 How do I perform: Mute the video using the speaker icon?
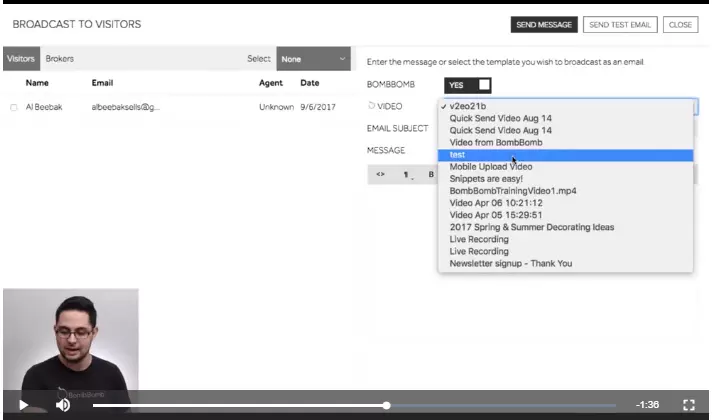(63, 405)
